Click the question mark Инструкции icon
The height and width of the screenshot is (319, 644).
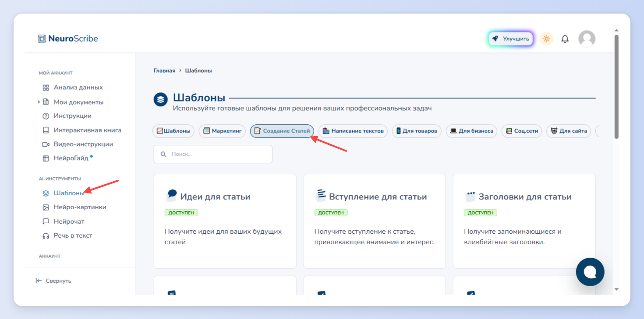tap(46, 116)
